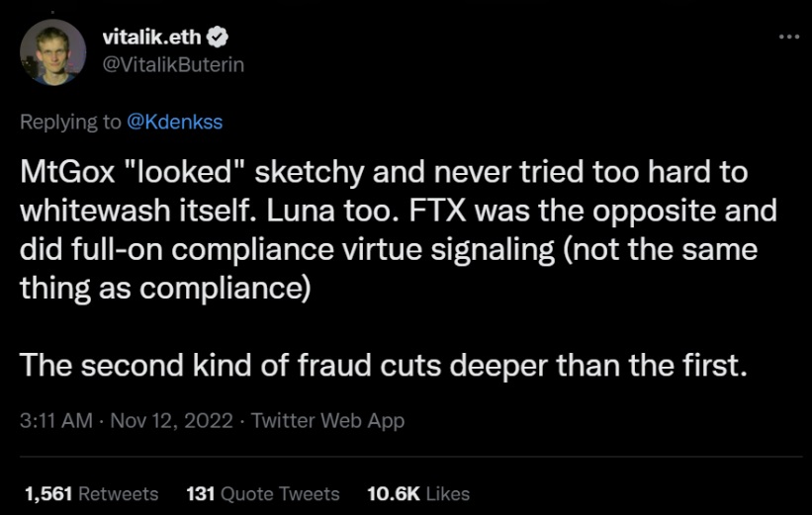Viewport: 812px width, 515px height.
Task: Open the Twitter Web App source link
Action: (x=328, y=420)
